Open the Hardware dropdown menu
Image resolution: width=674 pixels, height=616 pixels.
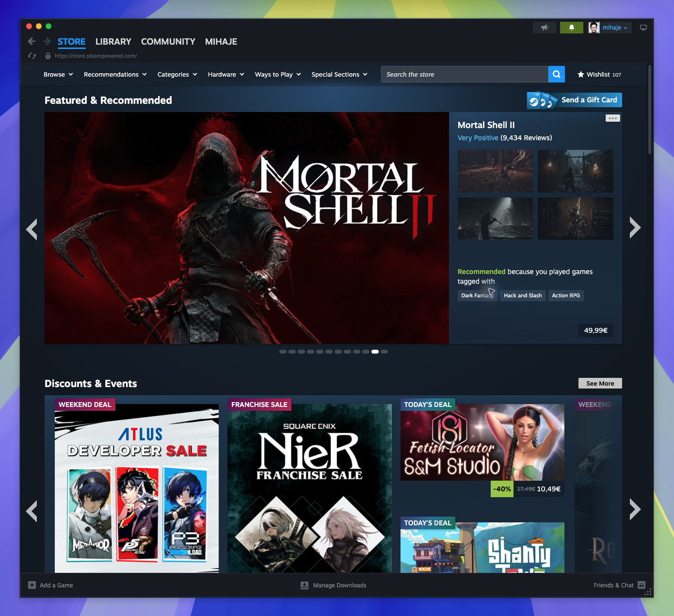click(225, 74)
